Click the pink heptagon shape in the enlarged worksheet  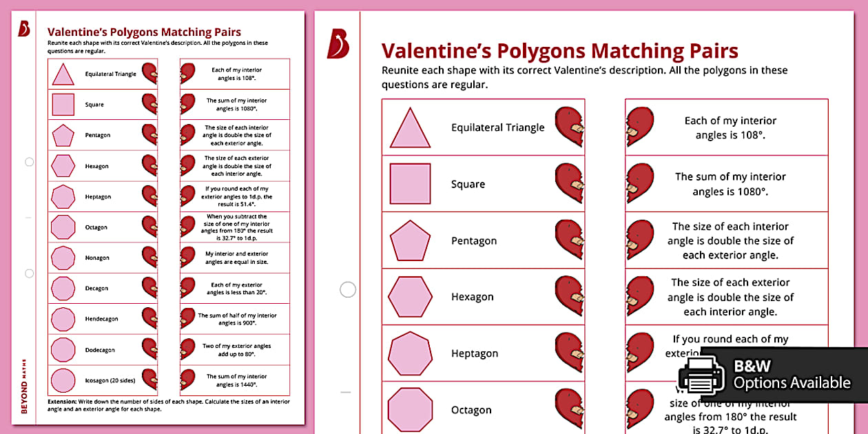pos(410,353)
